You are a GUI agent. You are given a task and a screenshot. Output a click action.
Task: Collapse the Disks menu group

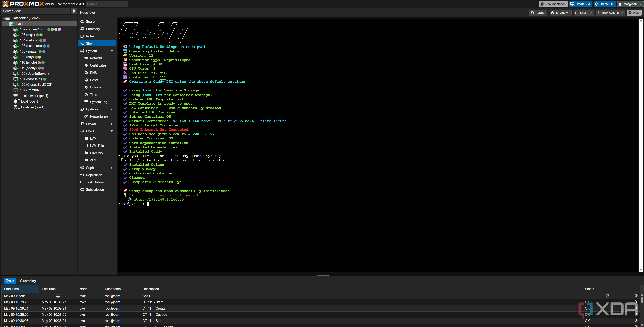pyautogui.click(x=112, y=131)
